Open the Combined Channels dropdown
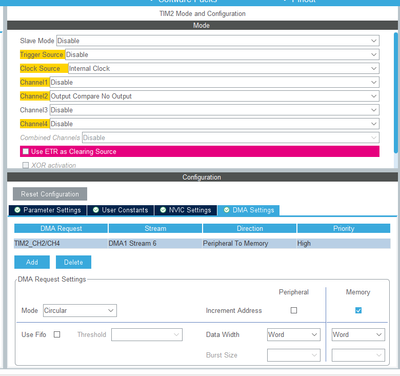The width and height of the screenshot is (400, 376). coord(231,138)
